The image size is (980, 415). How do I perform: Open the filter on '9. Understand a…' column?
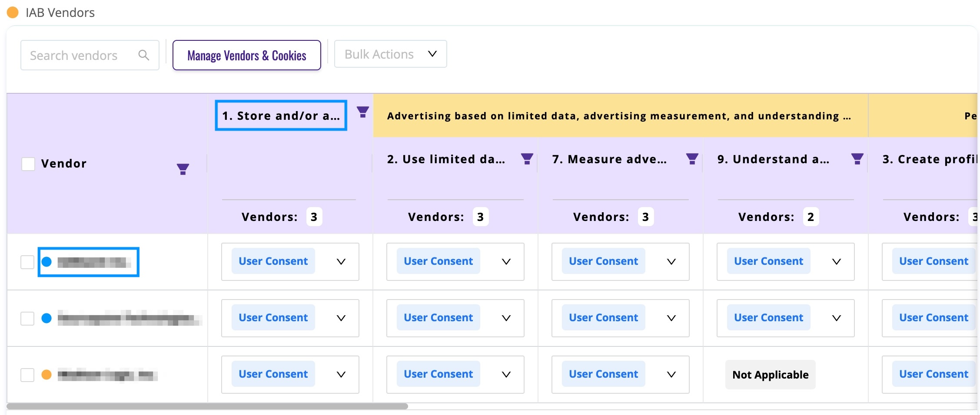pos(857,159)
